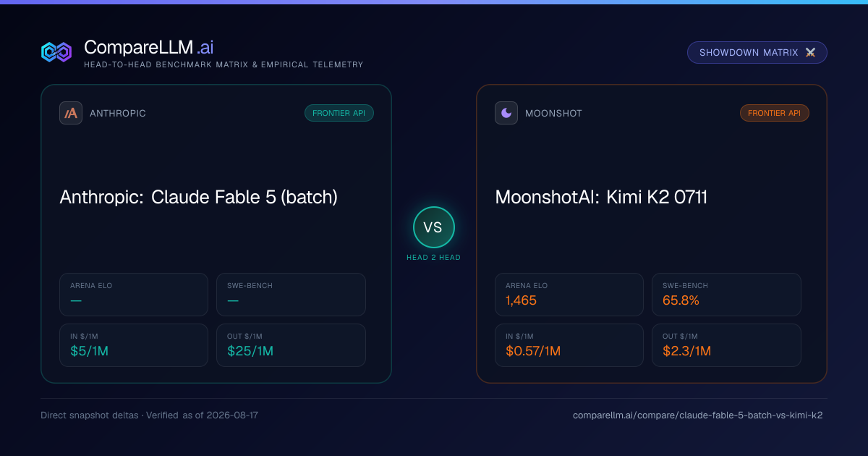Viewport: 868px width, 456px height.
Task: Click the CompareLLM.ai site title
Action: click(x=148, y=47)
